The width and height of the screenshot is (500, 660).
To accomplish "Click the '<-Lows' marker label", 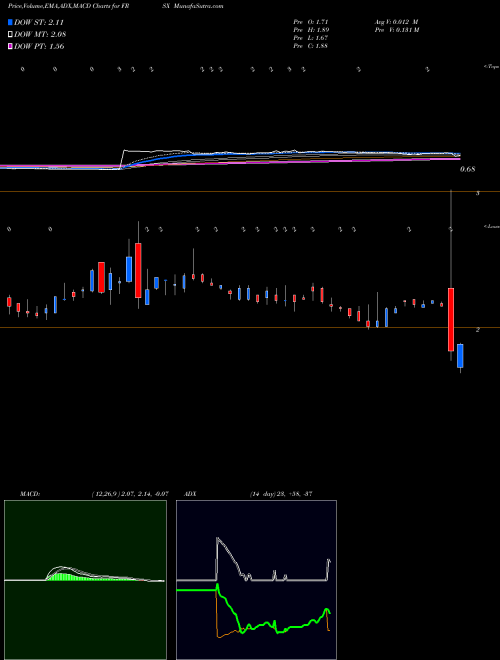I will tap(492, 226).
